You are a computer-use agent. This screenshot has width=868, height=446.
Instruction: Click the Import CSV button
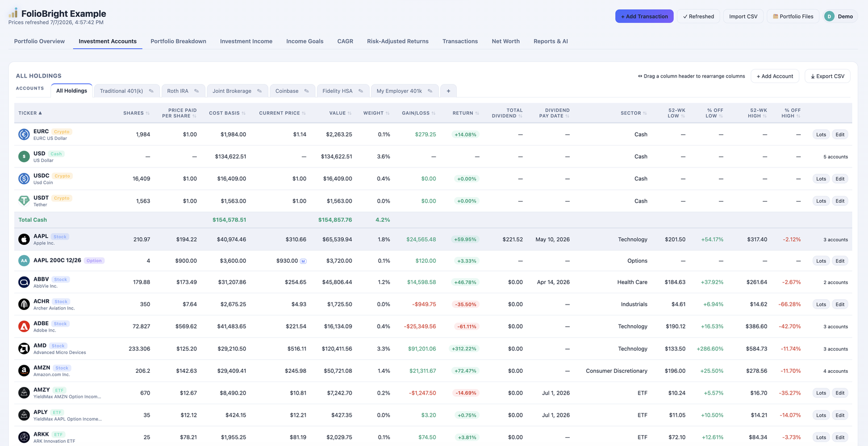[743, 16]
